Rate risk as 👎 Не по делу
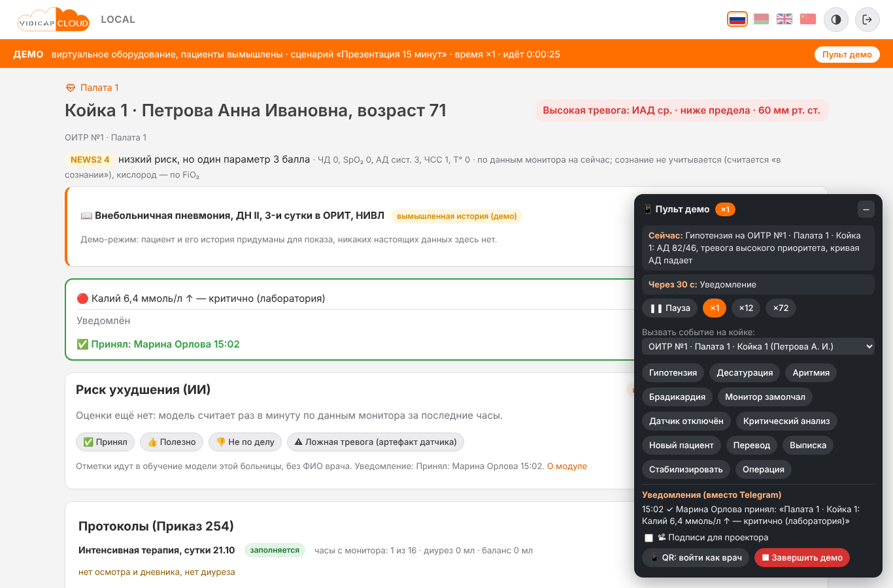Image resolution: width=893 pixels, height=588 pixels. (x=245, y=442)
